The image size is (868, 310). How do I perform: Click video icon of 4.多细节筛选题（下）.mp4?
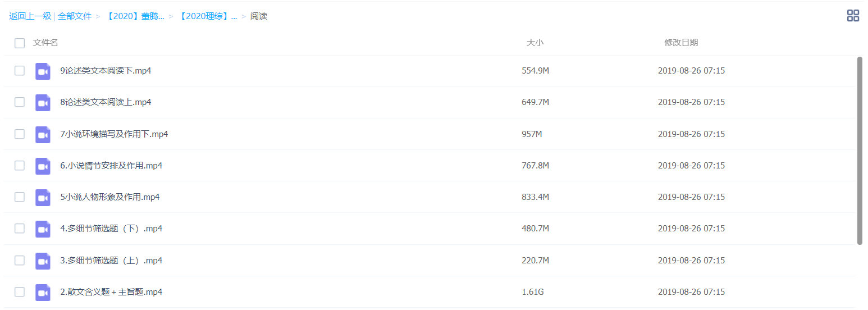(43, 229)
